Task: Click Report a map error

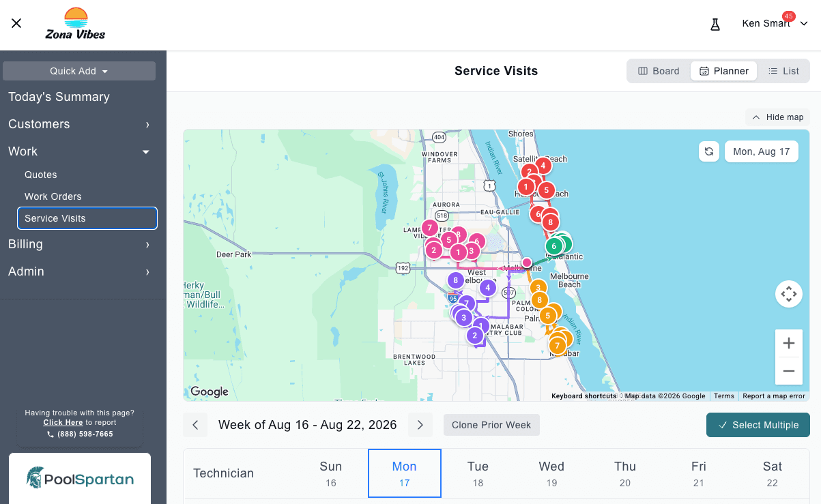Action: point(774,396)
